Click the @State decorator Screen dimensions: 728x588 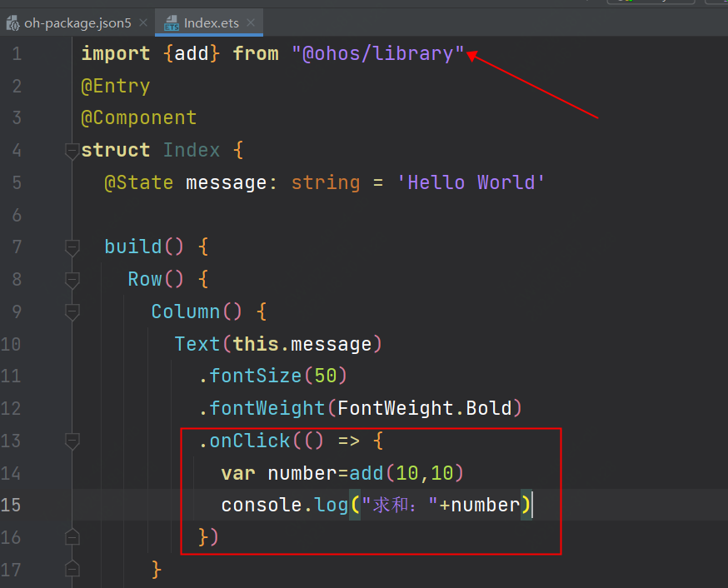[139, 183]
